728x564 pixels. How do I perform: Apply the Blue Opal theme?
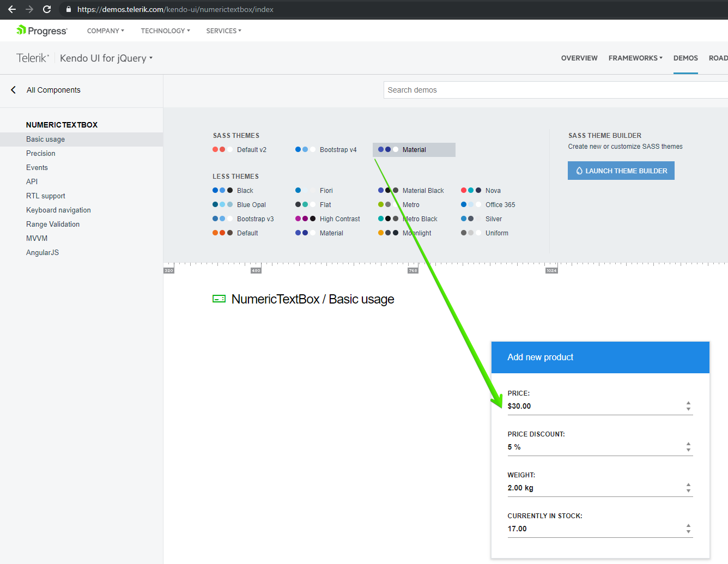tap(239, 205)
